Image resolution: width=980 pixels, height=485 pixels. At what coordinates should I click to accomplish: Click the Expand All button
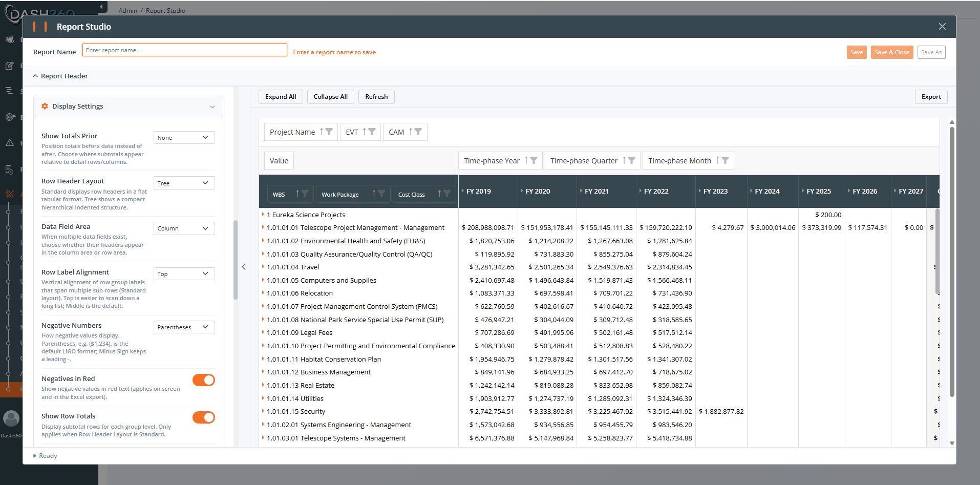point(281,97)
